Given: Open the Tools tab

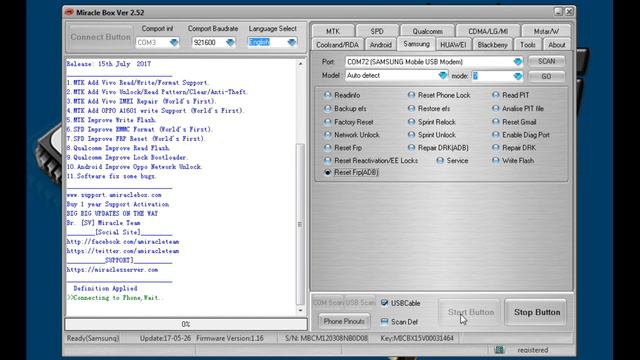Looking at the screenshot, I should tap(528, 45).
